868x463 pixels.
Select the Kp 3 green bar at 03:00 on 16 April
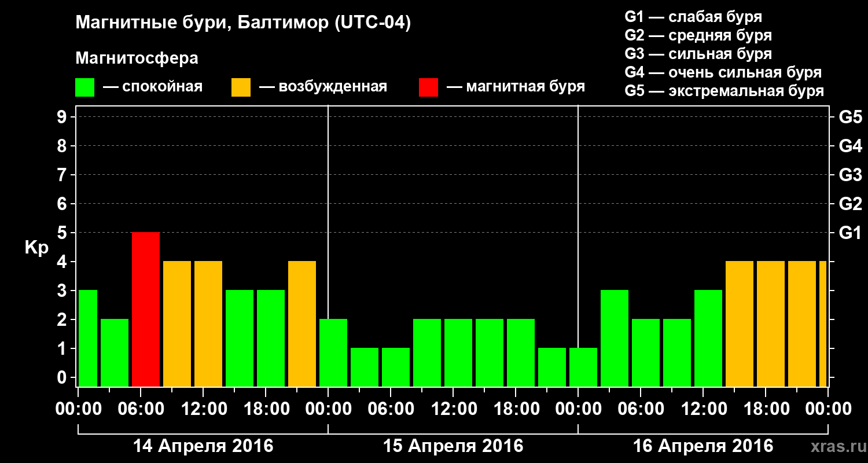pos(615,338)
